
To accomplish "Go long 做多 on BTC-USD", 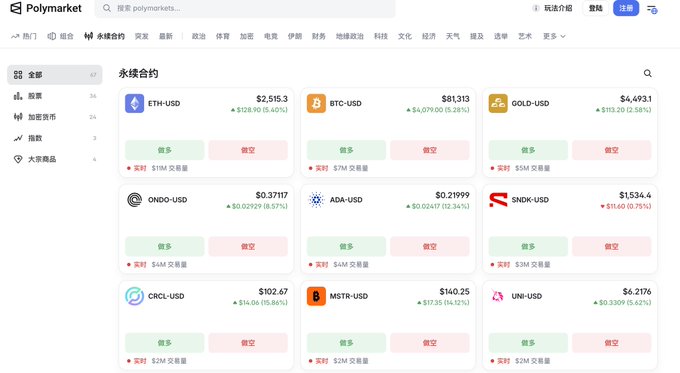I will point(346,150).
